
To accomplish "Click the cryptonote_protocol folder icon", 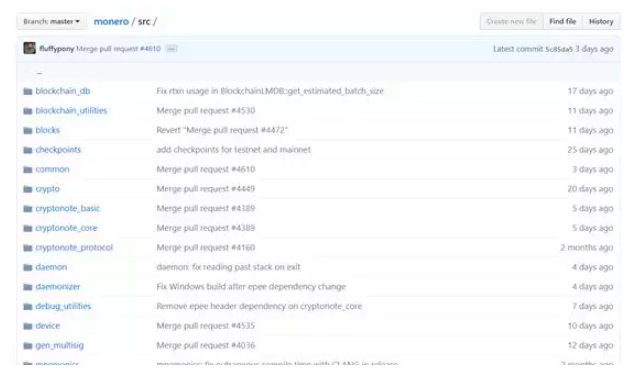I will point(27,248).
